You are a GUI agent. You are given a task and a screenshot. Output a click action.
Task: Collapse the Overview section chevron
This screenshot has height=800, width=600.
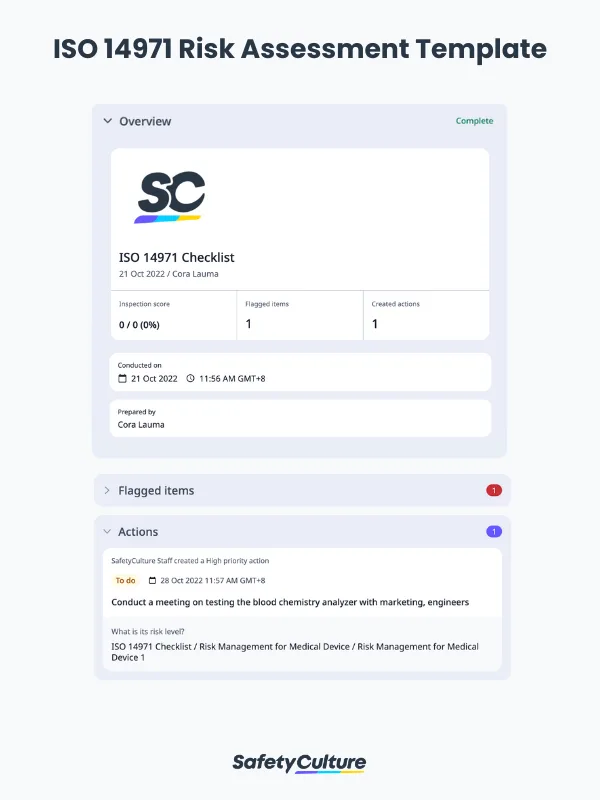tap(108, 121)
